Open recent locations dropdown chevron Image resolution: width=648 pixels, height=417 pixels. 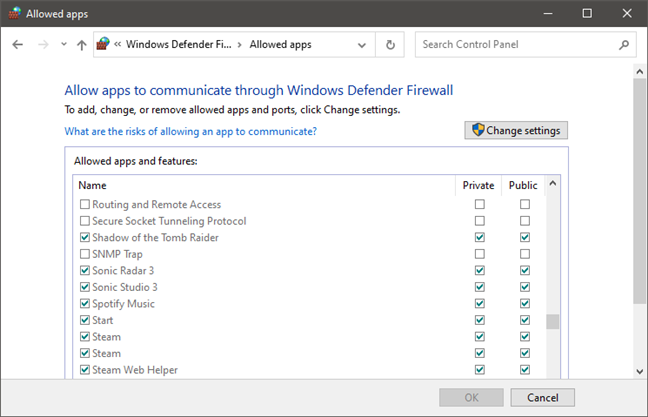(x=64, y=44)
